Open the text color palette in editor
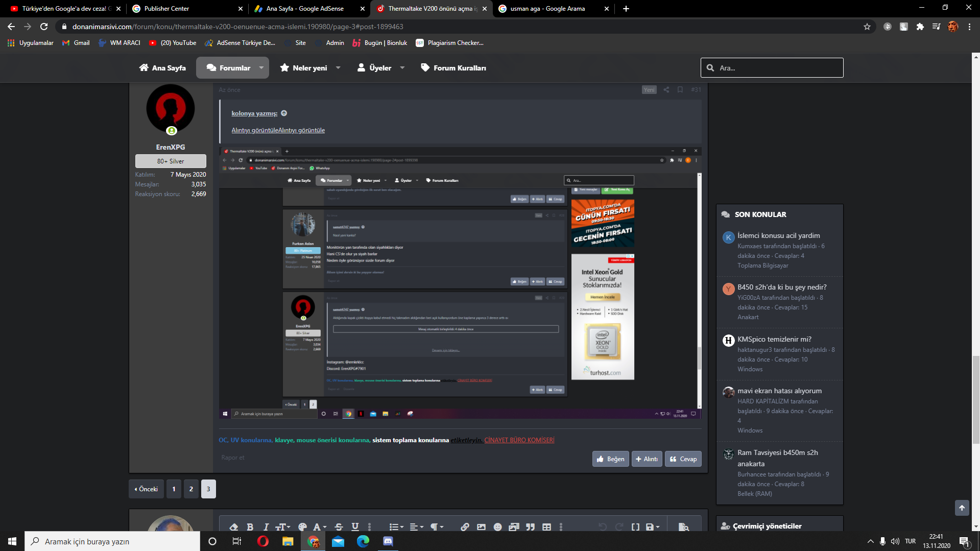The width and height of the screenshot is (980, 551). point(302,526)
